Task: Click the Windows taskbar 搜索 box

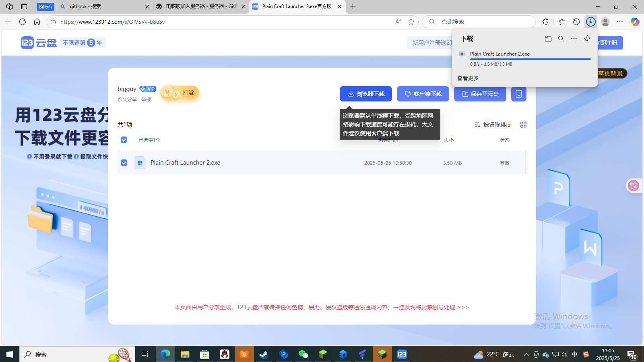Action: [x=76, y=354]
